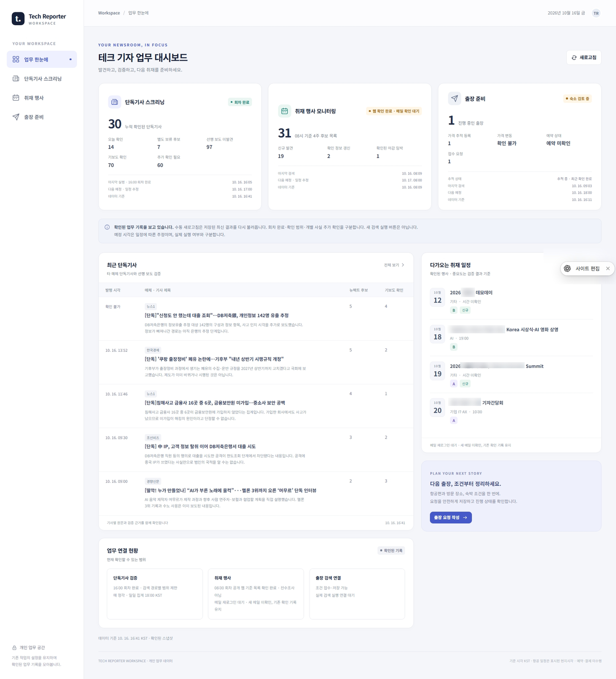Select the Summit event on 10월 19

click(x=511, y=374)
